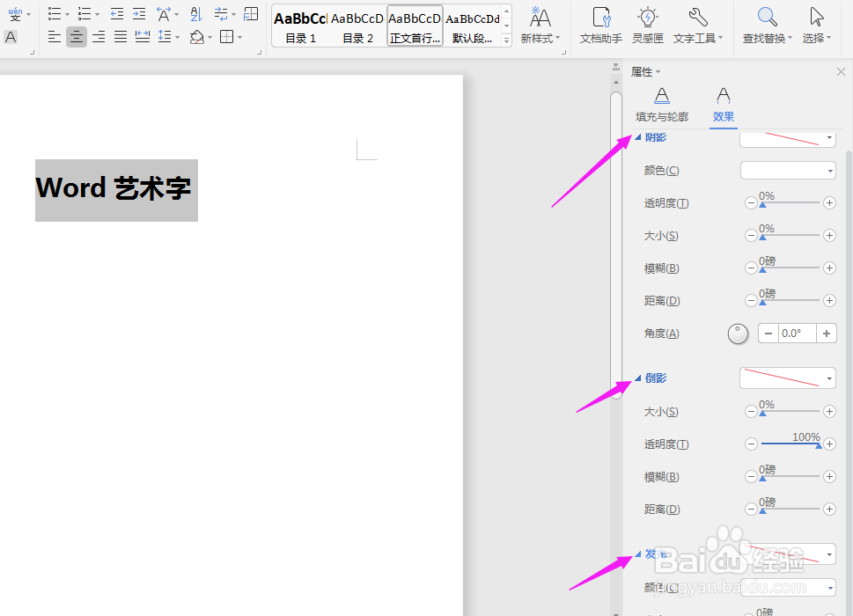The image size is (853, 616).
Task: Apply bullet list formatting
Action: [55, 12]
